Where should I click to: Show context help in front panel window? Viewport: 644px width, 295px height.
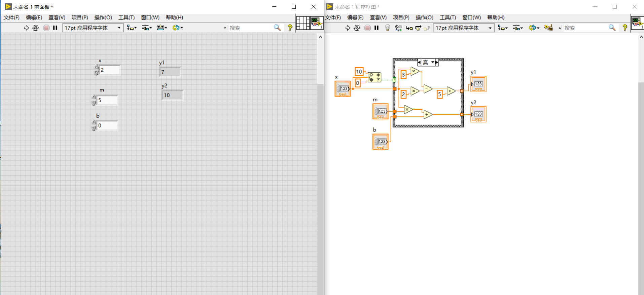pos(290,28)
